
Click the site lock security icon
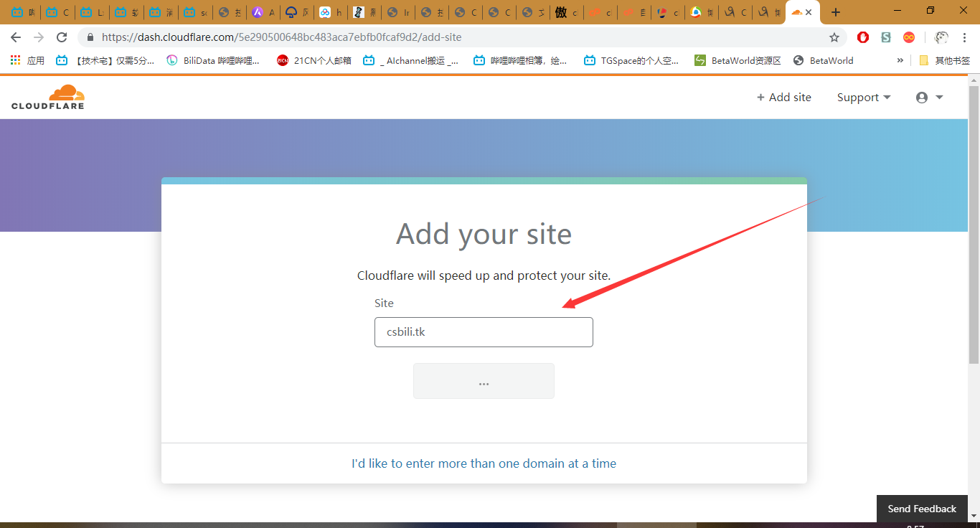click(90, 37)
